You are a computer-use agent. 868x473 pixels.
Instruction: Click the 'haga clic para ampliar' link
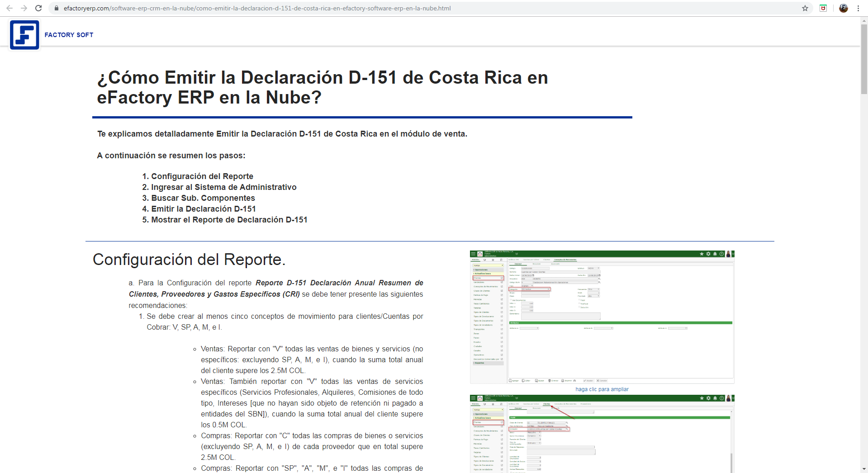point(602,389)
